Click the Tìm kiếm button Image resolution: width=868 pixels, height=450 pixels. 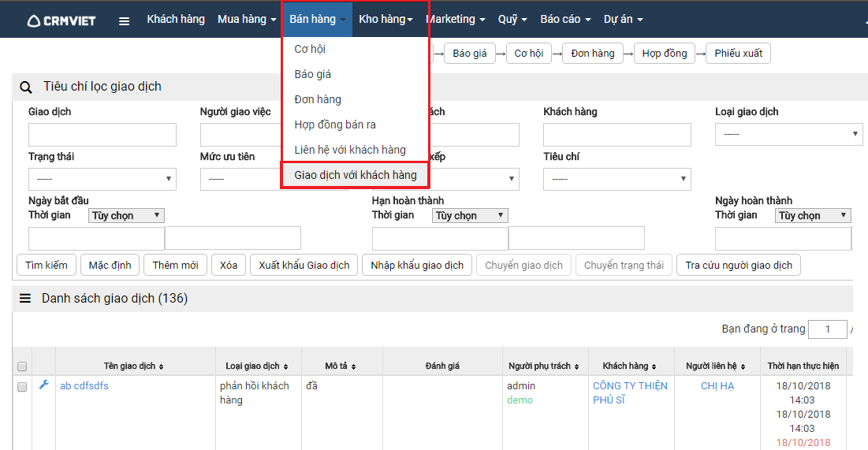47,265
